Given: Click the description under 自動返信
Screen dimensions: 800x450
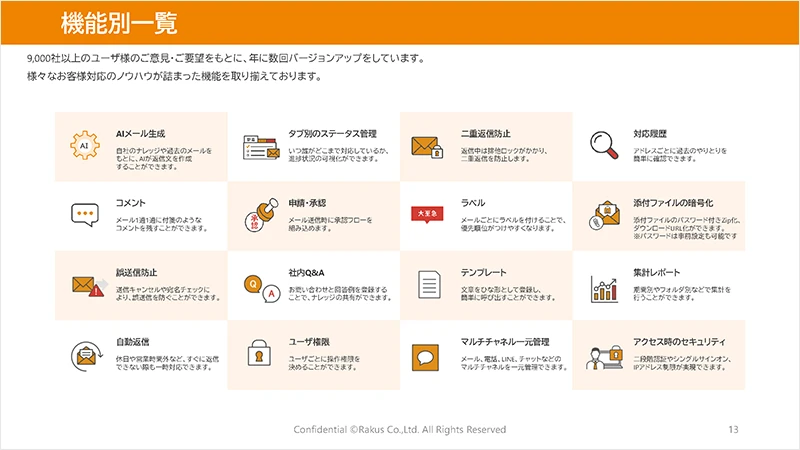Looking at the screenshot, I should click(x=167, y=363).
